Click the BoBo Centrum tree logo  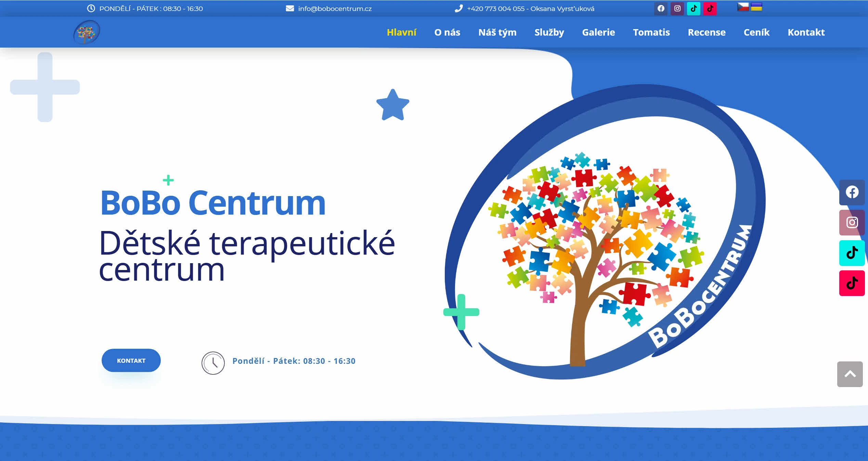pos(86,32)
